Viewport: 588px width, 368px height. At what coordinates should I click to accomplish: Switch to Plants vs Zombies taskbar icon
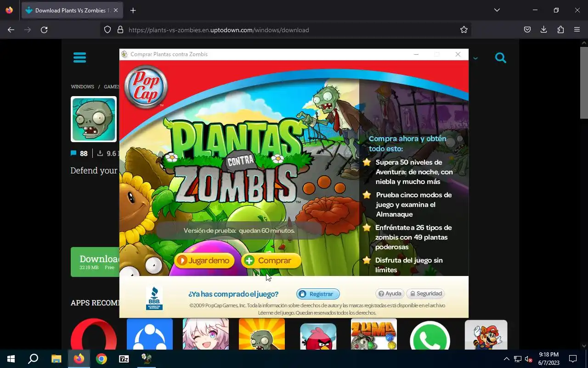pos(147,359)
